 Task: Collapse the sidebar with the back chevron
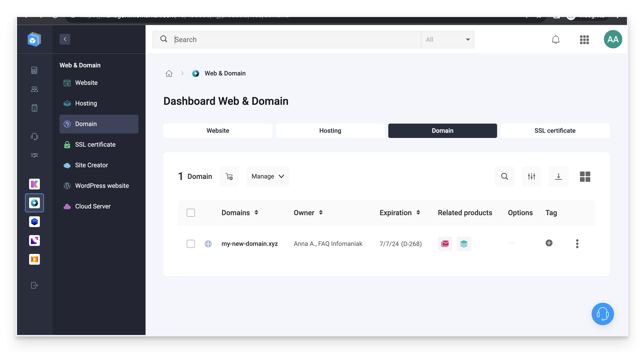pos(65,39)
